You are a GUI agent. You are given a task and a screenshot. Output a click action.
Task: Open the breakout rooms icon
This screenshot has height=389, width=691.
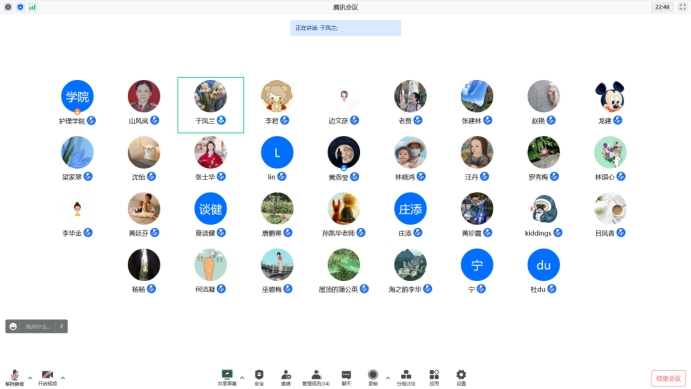406,378
